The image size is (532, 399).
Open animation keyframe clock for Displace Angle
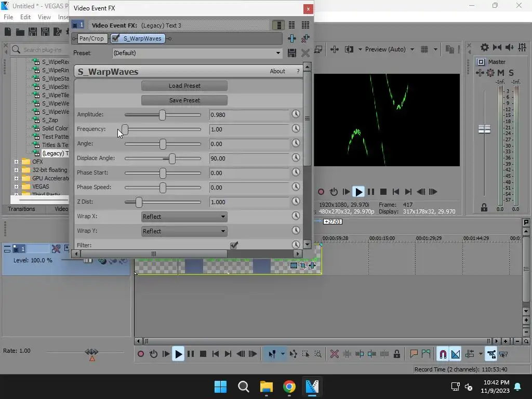click(x=296, y=158)
